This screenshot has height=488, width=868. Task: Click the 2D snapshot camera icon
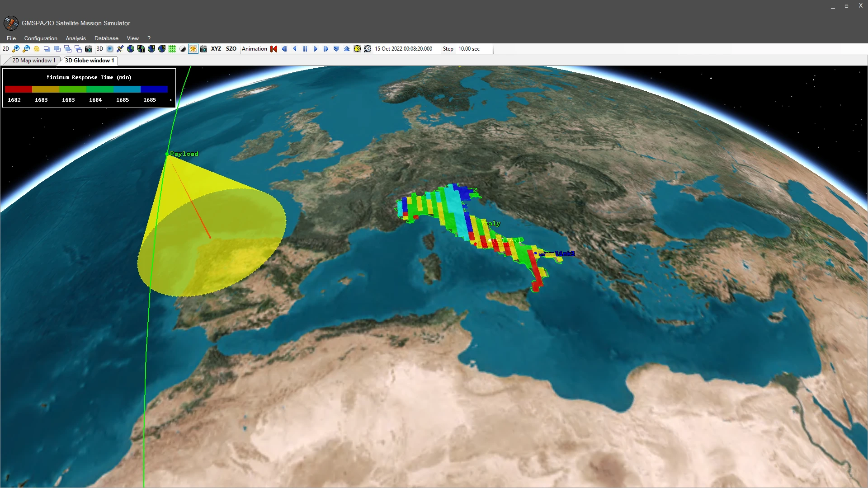[x=89, y=49]
